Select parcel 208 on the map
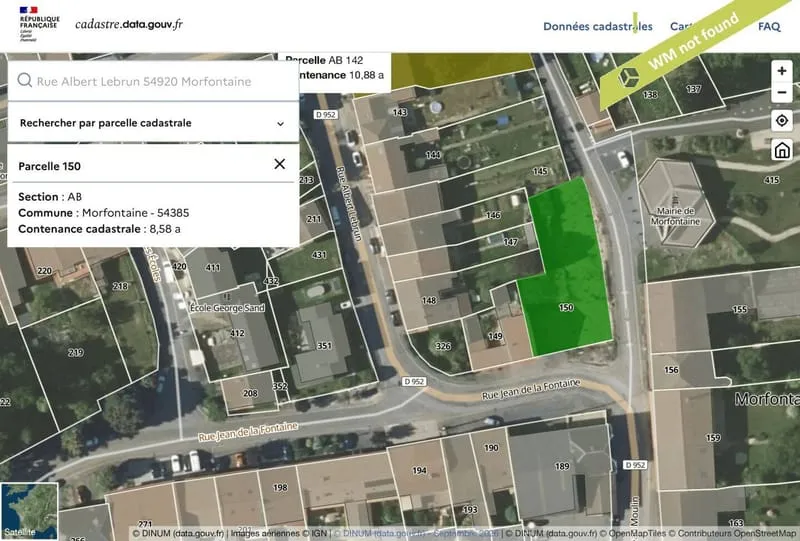The height and width of the screenshot is (541, 800). pos(250,393)
